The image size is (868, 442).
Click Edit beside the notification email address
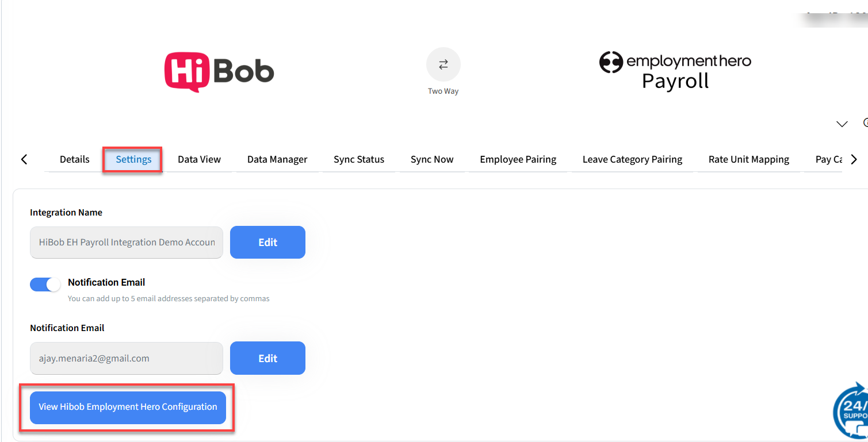point(267,358)
